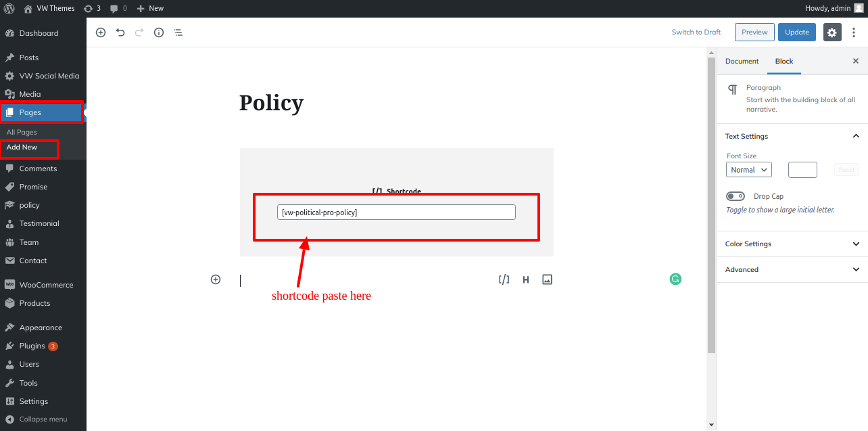Toggle the Drop Cap switch
The height and width of the screenshot is (431, 868).
tap(736, 196)
